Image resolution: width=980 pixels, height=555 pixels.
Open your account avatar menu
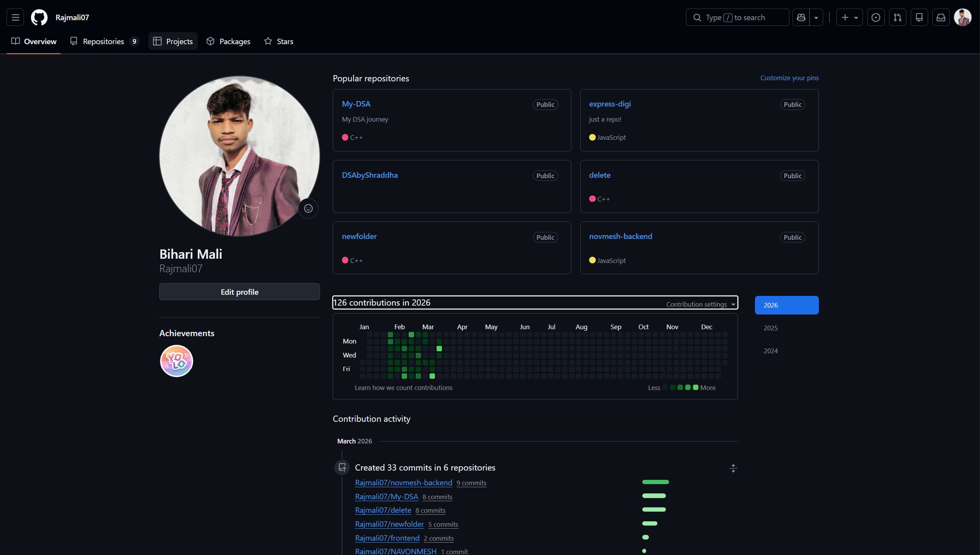(963, 17)
